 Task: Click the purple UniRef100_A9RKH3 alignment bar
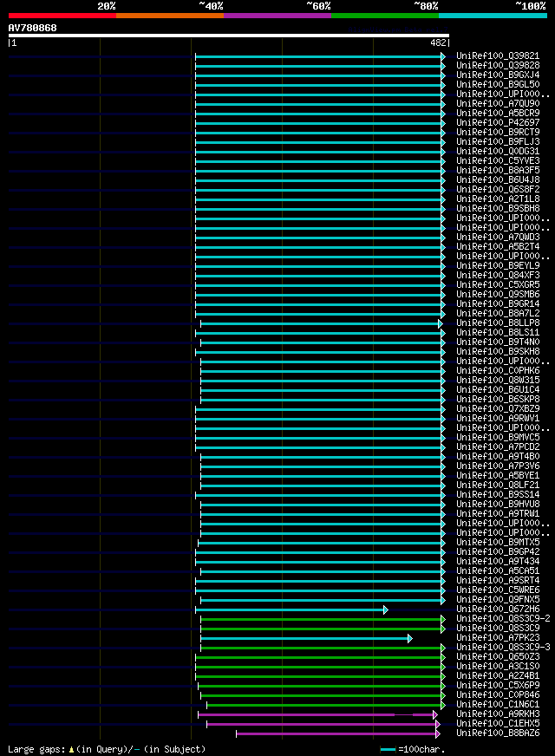(317, 714)
